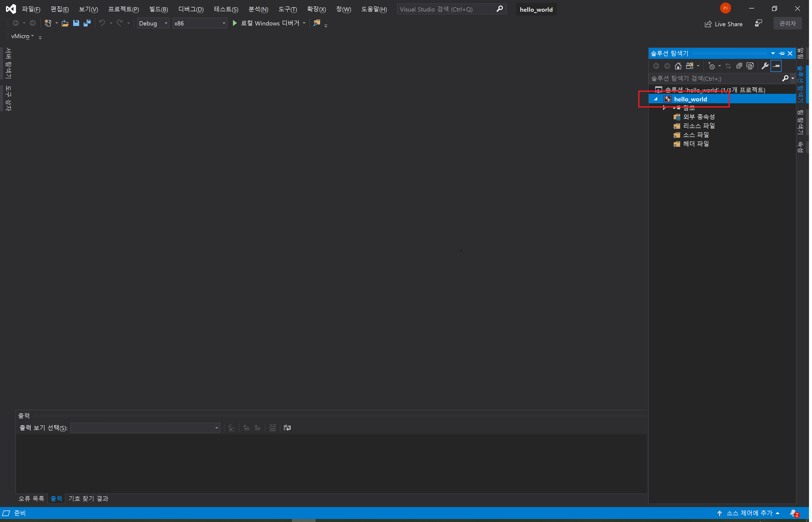This screenshot has width=812, height=522.
Task: Click the Collapse All icon in Solution Explorer
Action: point(739,66)
